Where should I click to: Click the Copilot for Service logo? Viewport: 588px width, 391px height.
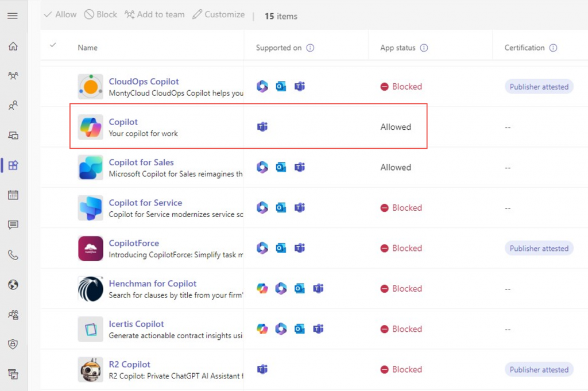pyautogui.click(x=90, y=208)
